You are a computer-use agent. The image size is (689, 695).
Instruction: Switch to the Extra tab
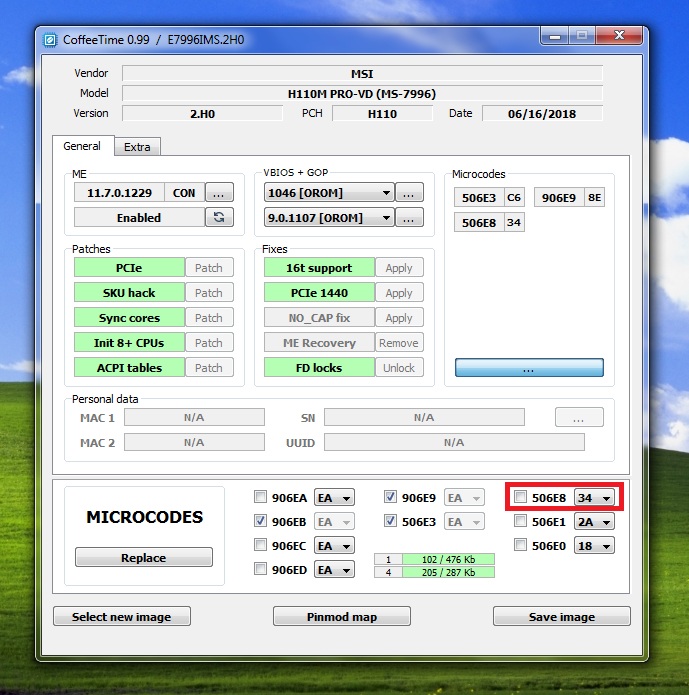pos(137,147)
